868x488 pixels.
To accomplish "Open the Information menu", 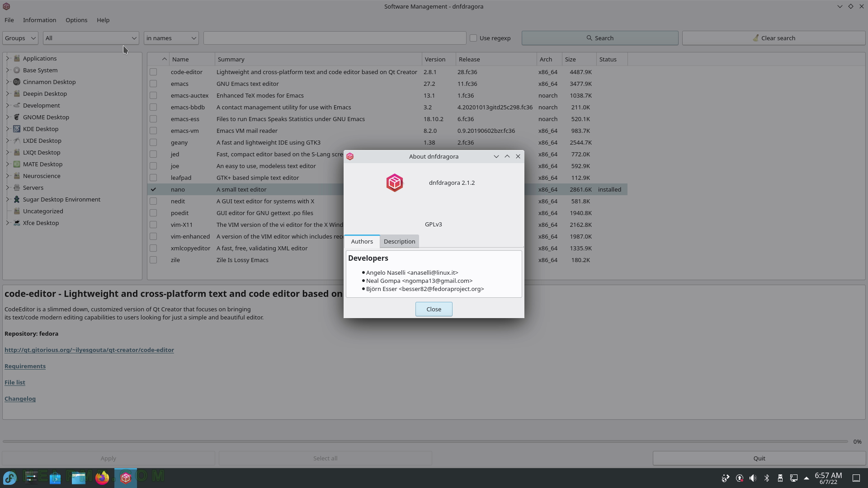I will [x=40, y=20].
